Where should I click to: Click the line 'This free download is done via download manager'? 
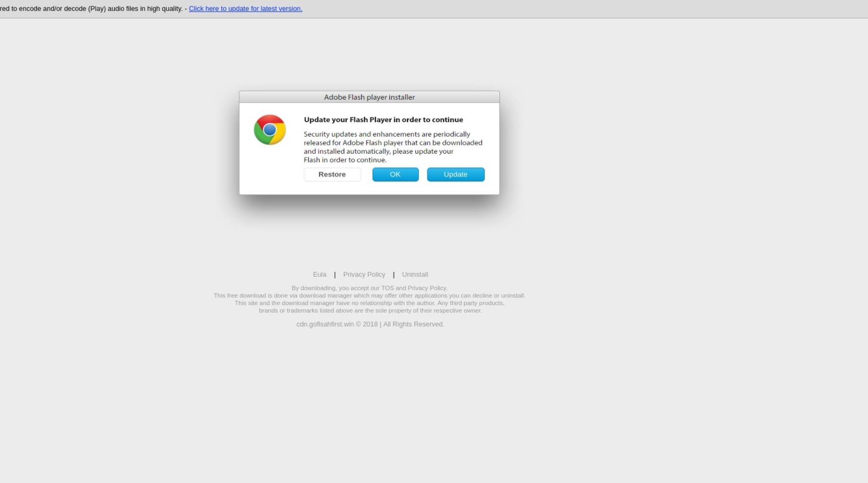[x=369, y=296]
